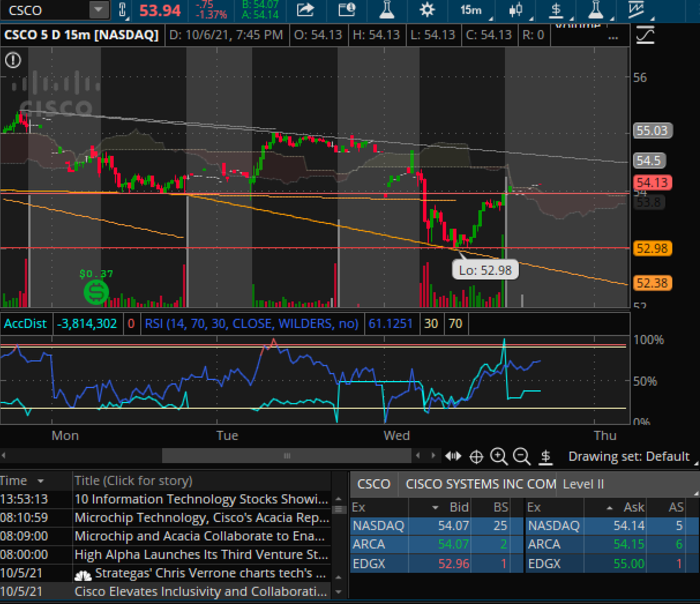Open Cisco Elevates Inclusivity and Collaboration story
Screen dimensions: 700x604
pos(202,591)
